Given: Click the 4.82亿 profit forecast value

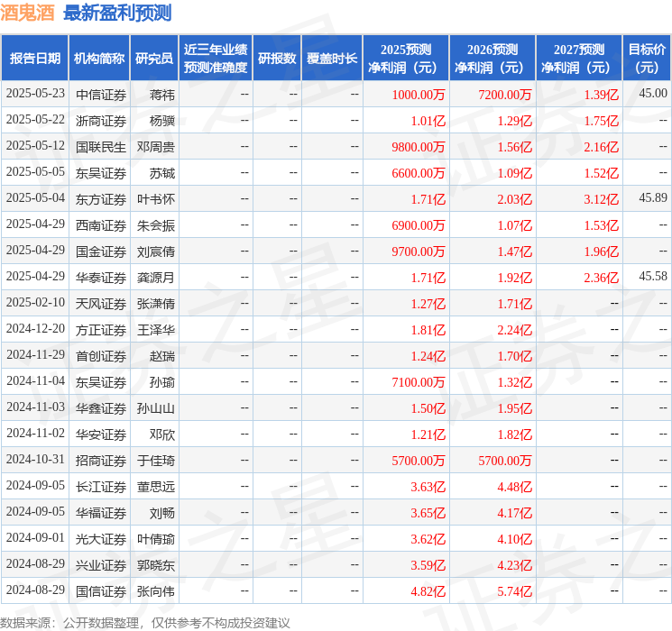Looking at the screenshot, I should tap(428, 591).
